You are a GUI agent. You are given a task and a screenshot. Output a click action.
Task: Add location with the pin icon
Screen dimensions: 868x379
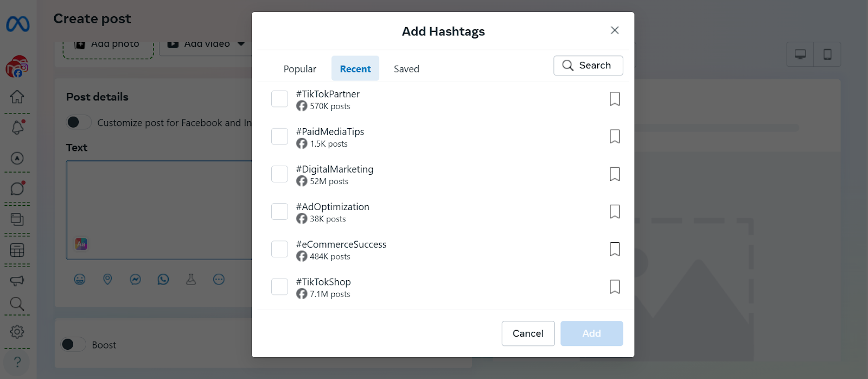coord(107,280)
